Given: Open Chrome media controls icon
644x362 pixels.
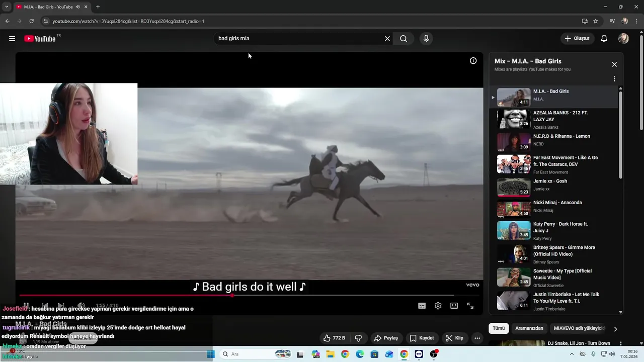Looking at the screenshot, I should [x=612, y=21].
